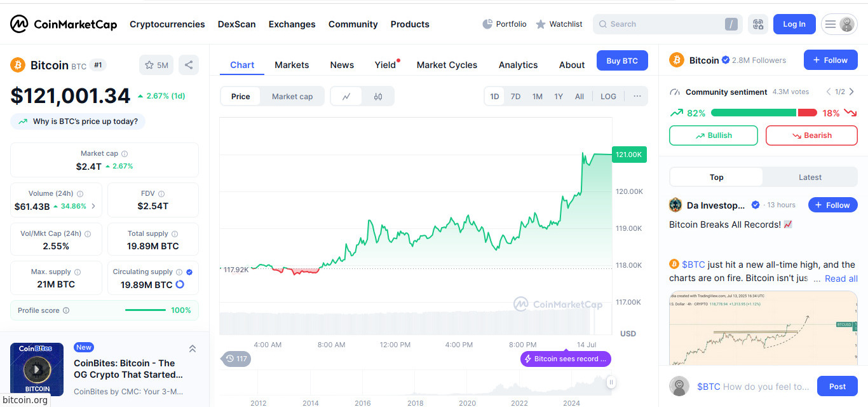Select 1M time range
Image resolution: width=868 pixels, height=407 pixels.
537,97
